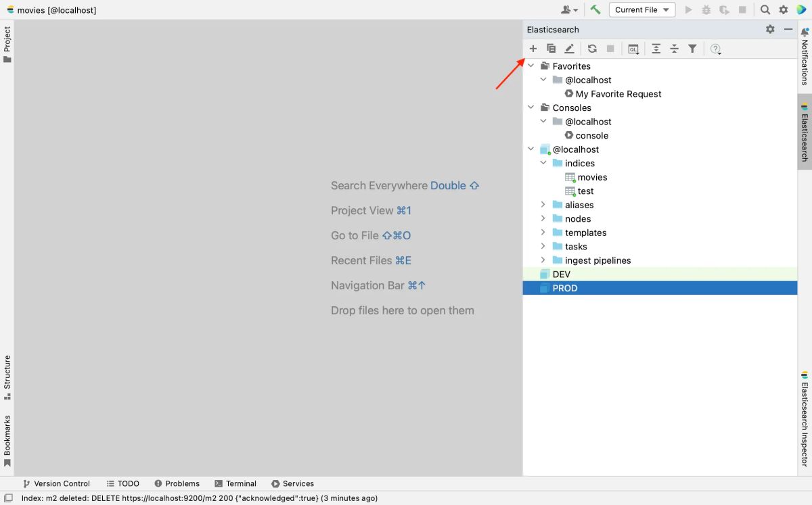Expand the ingest pipelines folder
The image size is (812, 505).
[x=543, y=260]
